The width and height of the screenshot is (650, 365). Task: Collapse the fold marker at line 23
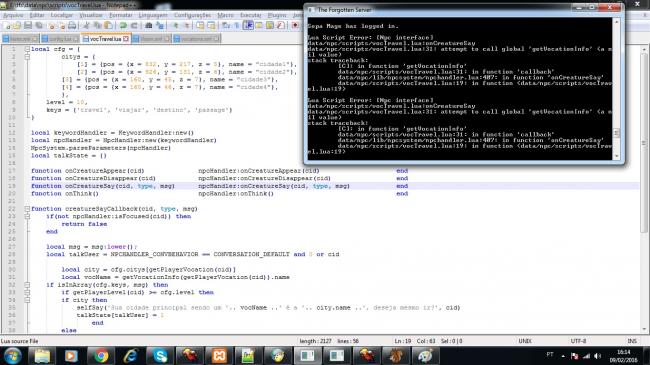coord(27,216)
